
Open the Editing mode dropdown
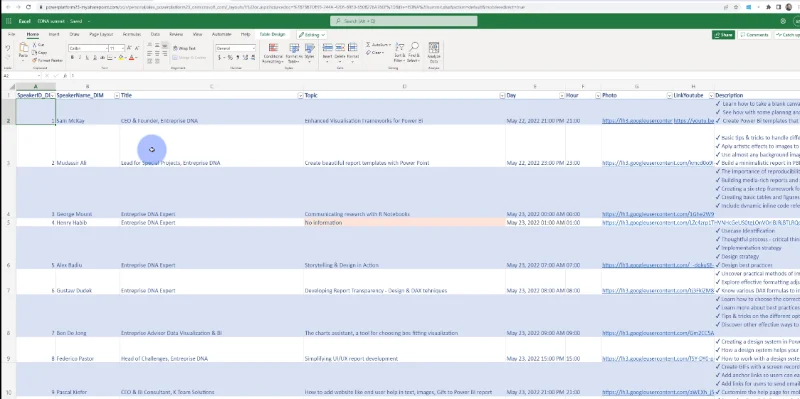pos(311,35)
